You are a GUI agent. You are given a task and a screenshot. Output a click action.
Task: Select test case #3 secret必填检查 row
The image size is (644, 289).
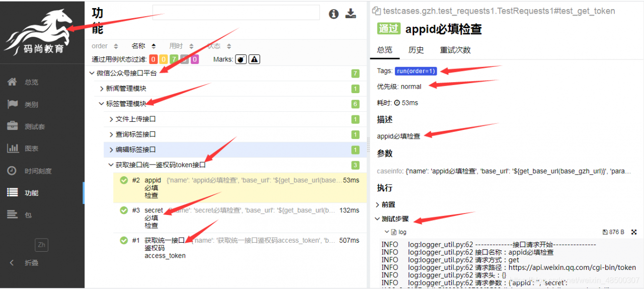(239, 218)
